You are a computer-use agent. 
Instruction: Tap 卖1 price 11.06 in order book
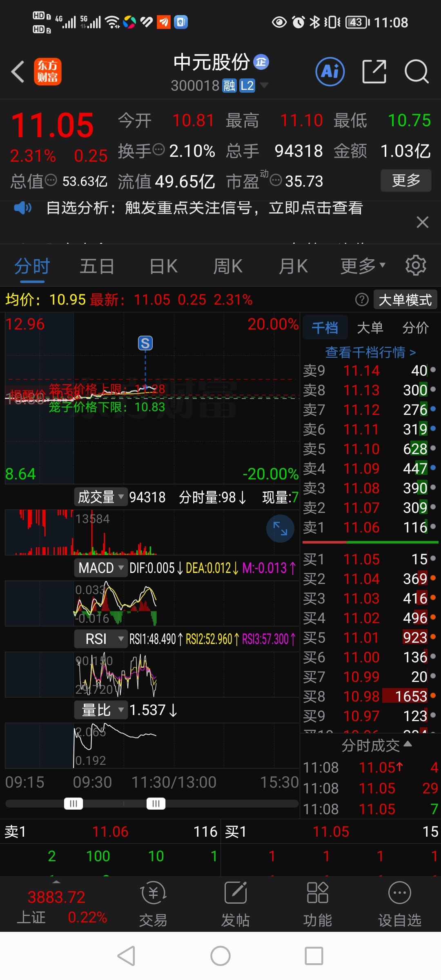[361, 527]
